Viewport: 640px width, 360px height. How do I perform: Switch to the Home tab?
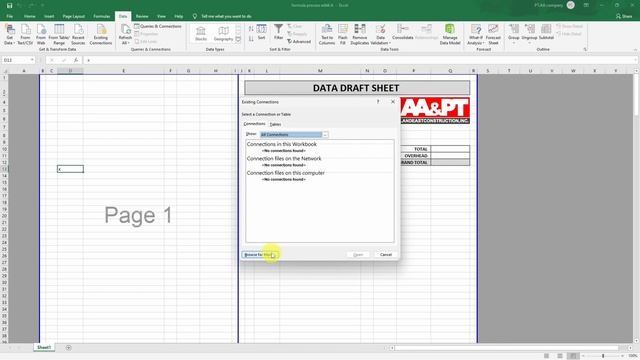(x=29, y=16)
